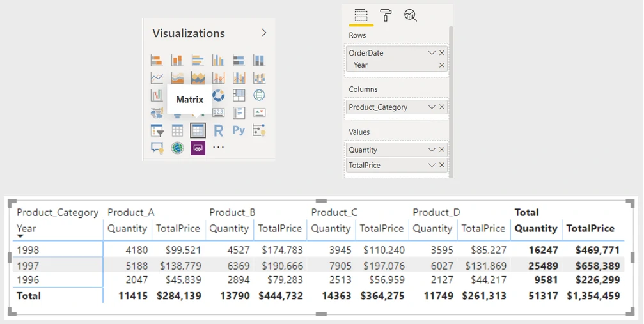Select the ArcGIS Maps visual
The height and width of the screenshot is (324, 644).
pyautogui.click(x=177, y=148)
